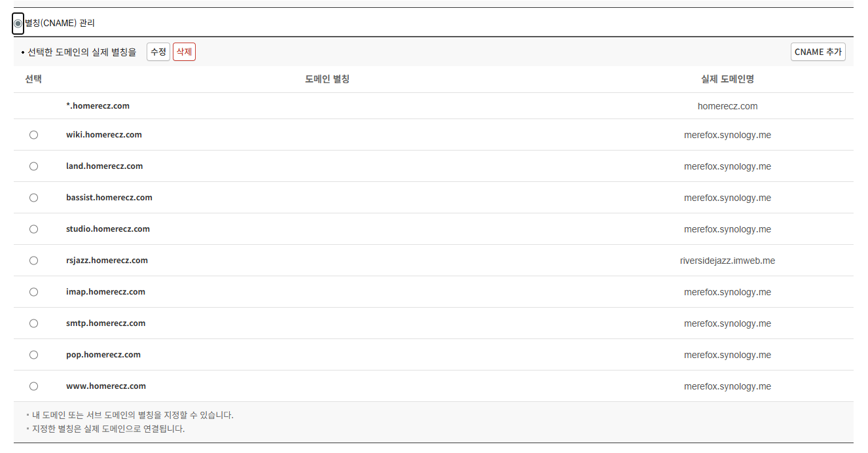Image resolution: width=868 pixels, height=453 pixels.
Task: Click the *.homerecz.com wildcard domain text
Action: pos(98,106)
